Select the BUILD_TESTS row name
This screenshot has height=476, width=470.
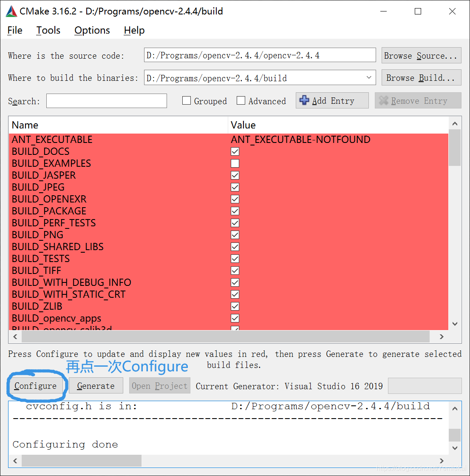tap(41, 259)
